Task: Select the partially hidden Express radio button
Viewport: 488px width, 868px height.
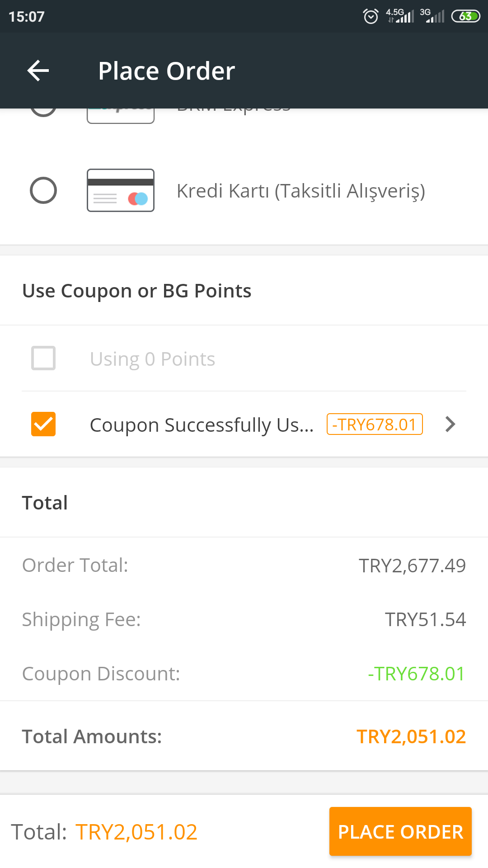Action: coord(43,113)
